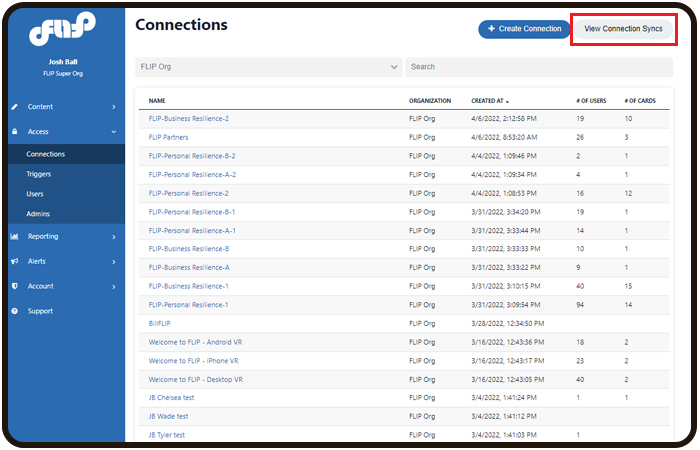The height and width of the screenshot is (450, 700).
Task: Expand the Reporting menu chevron
Action: pos(114,237)
